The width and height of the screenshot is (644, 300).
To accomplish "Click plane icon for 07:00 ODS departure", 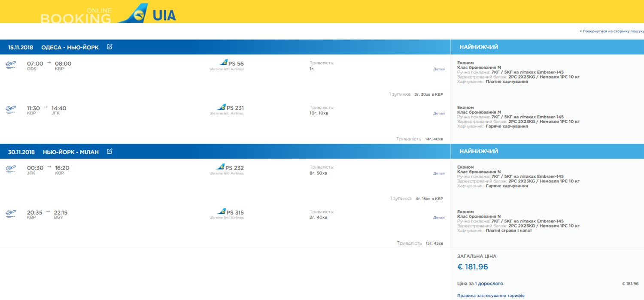I will 11,65.
